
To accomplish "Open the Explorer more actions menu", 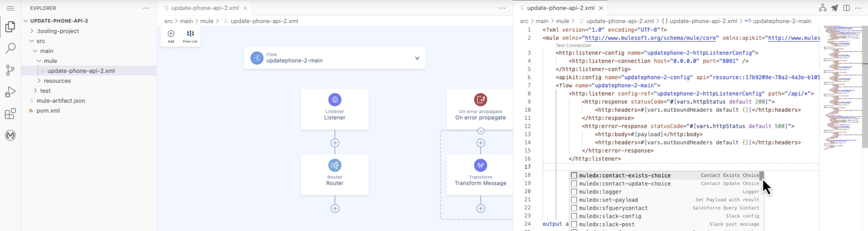I will tap(146, 8).
